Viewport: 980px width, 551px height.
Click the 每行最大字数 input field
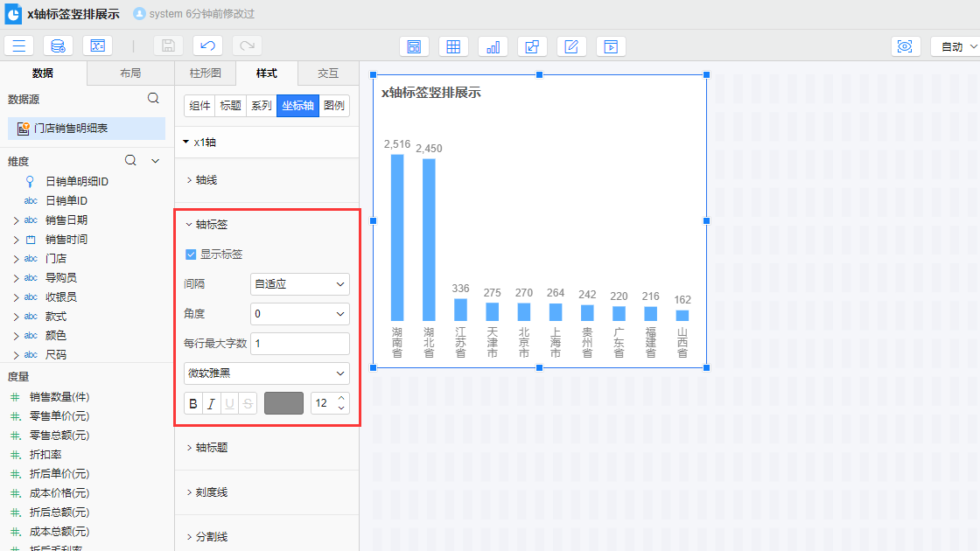pyautogui.click(x=299, y=344)
